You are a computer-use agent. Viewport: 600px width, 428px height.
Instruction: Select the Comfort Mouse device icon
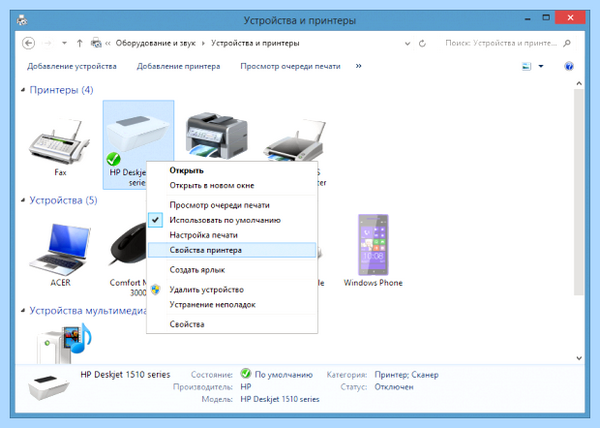[x=127, y=244]
